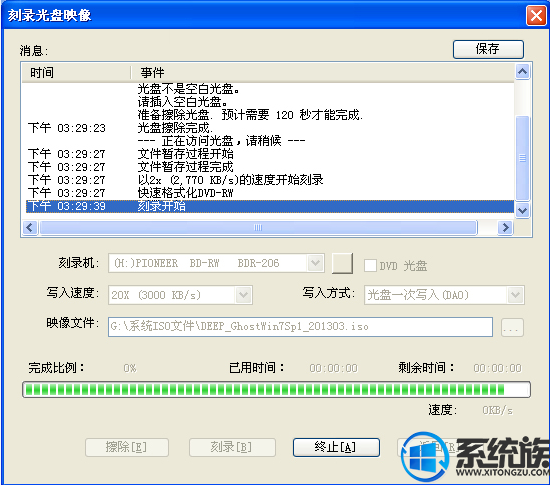The image size is (550, 485).
Task: Select the 请插入空白光盘 log row
Action: (270, 102)
